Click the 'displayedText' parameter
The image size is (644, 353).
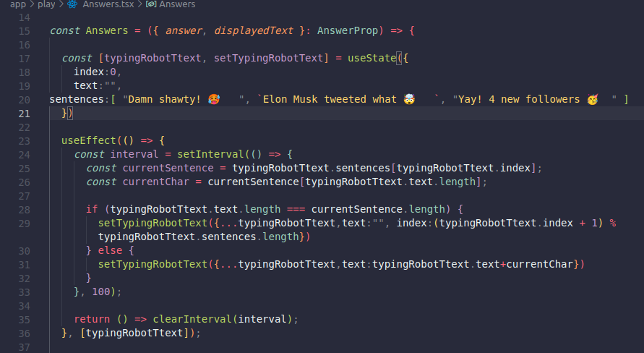point(254,30)
